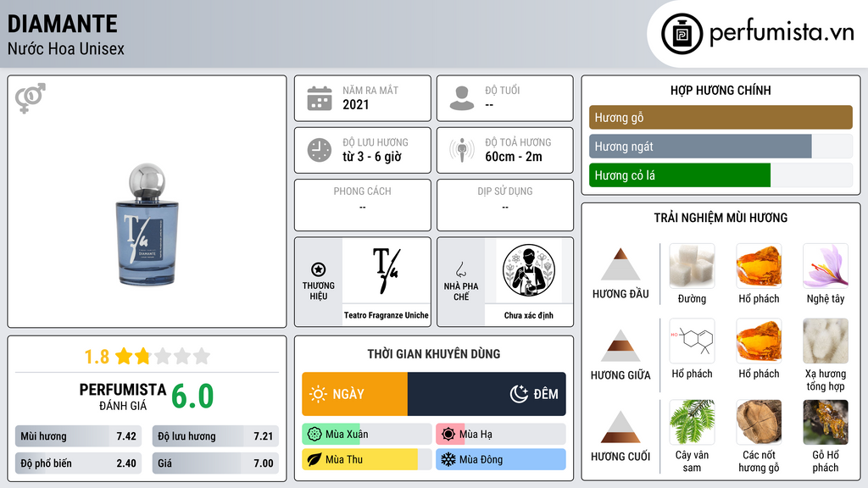The width and height of the screenshot is (868, 488).
Task: Click the Trải nghiệm mùi hương heading
Action: coord(721,218)
